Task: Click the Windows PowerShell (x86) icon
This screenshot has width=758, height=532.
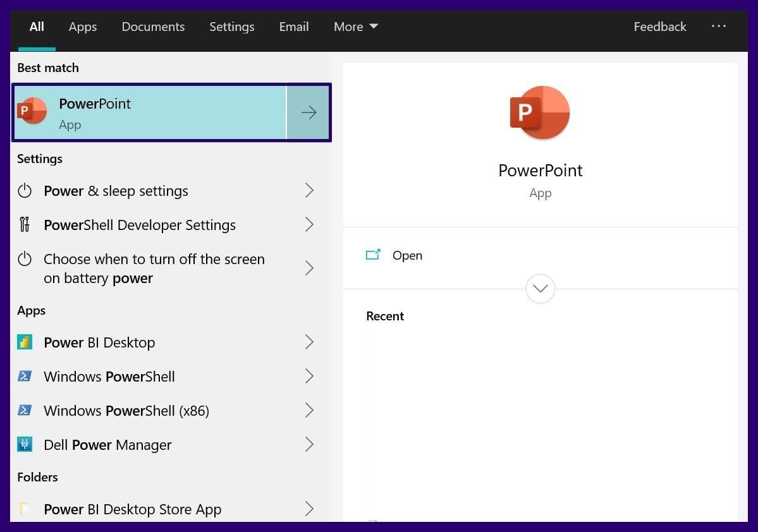Action: click(25, 410)
